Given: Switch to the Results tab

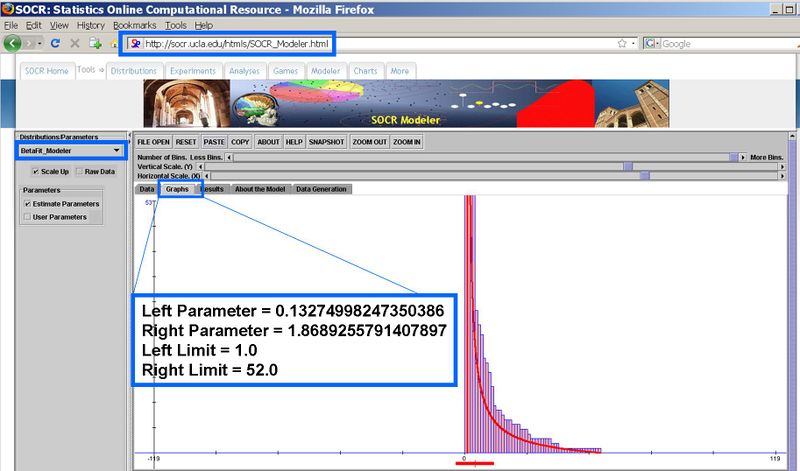Looking at the screenshot, I should pyautogui.click(x=212, y=189).
